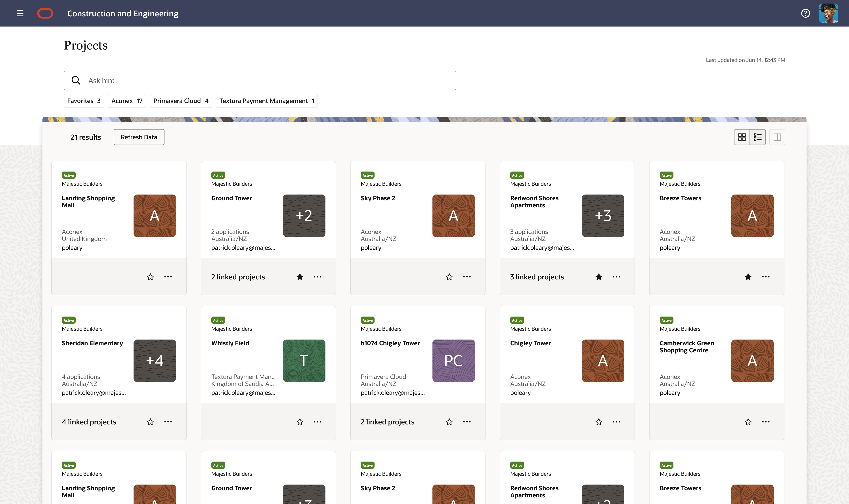Screen dimensions: 849x504
Task: Favorite Camberwick Green Shopping Centre
Action: (x=748, y=422)
